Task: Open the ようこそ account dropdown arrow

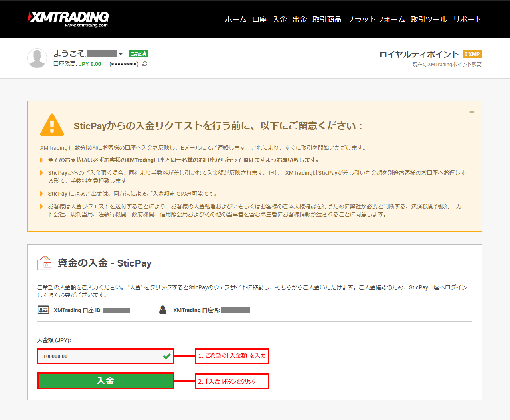Action: point(121,54)
